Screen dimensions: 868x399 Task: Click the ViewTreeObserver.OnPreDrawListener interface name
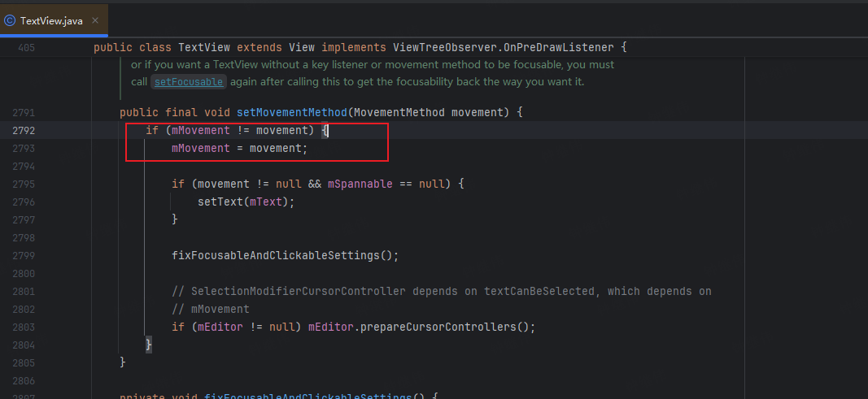pyautogui.click(x=504, y=47)
